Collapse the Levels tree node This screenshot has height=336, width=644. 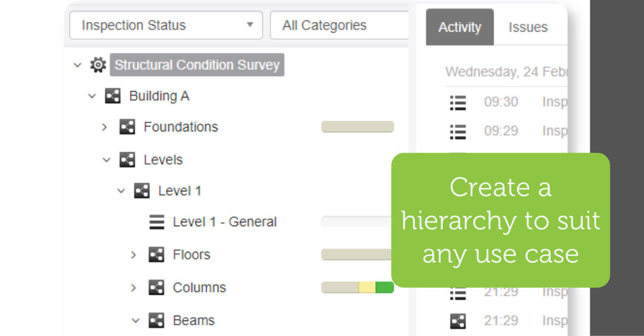(106, 160)
